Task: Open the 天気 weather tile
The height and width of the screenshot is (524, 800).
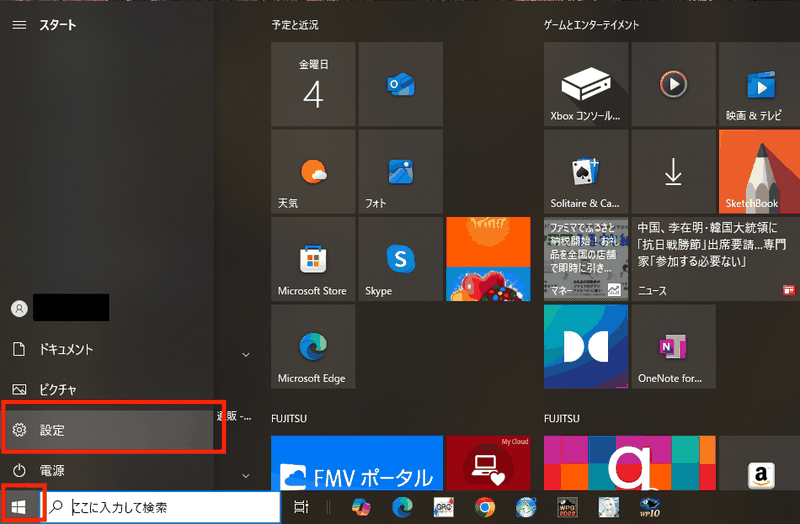Action: click(x=313, y=171)
